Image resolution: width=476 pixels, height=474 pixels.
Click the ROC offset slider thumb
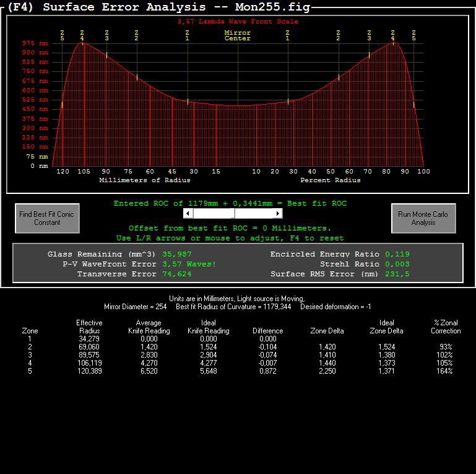click(234, 213)
